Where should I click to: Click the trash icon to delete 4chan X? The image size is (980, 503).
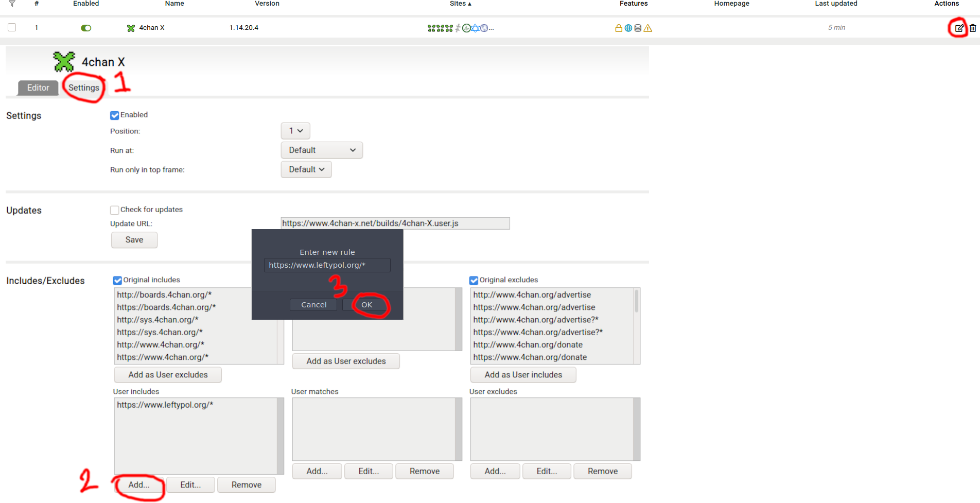(972, 28)
